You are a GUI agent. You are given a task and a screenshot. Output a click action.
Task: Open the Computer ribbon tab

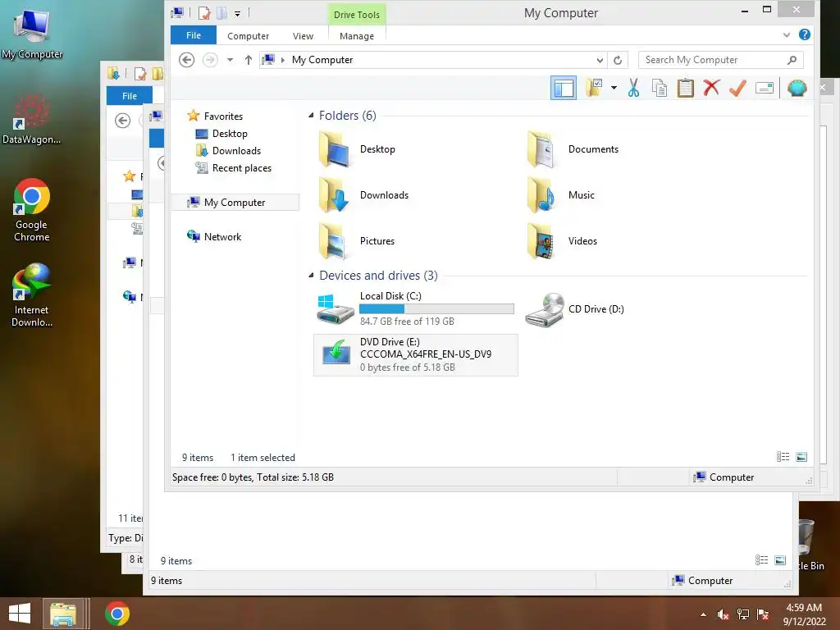point(248,36)
